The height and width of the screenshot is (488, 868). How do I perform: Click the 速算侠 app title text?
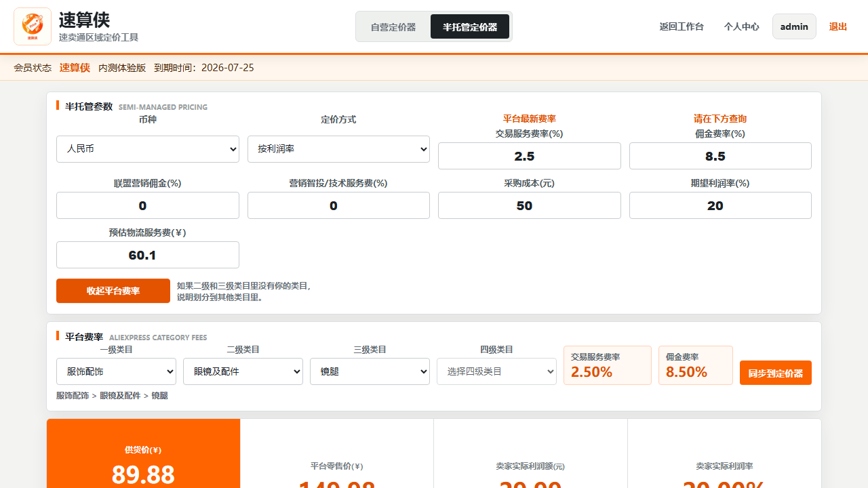(85, 20)
